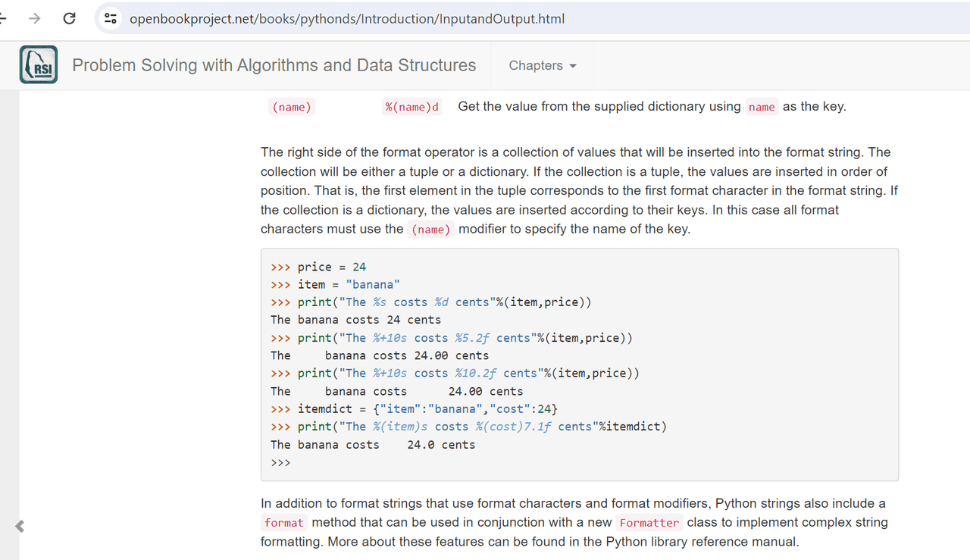Screen dimensions: 970x560
Task: Click '(name)' in the table's first column
Action: tap(292, 108)
